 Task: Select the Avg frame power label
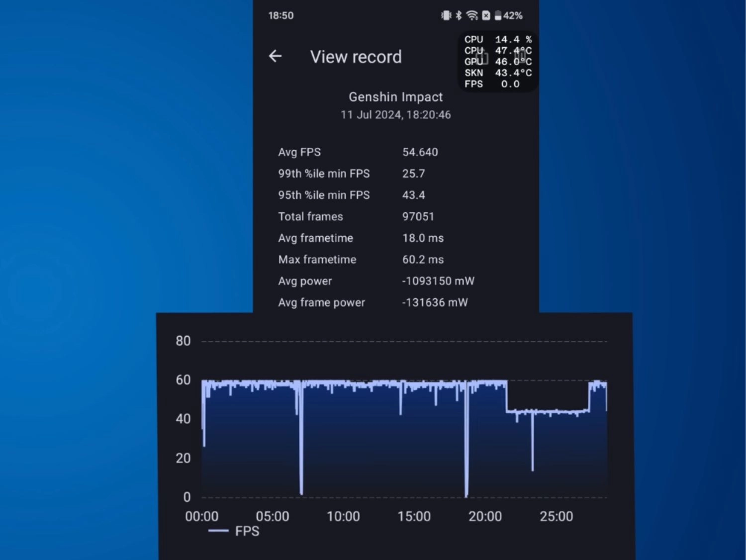[322, 302]
